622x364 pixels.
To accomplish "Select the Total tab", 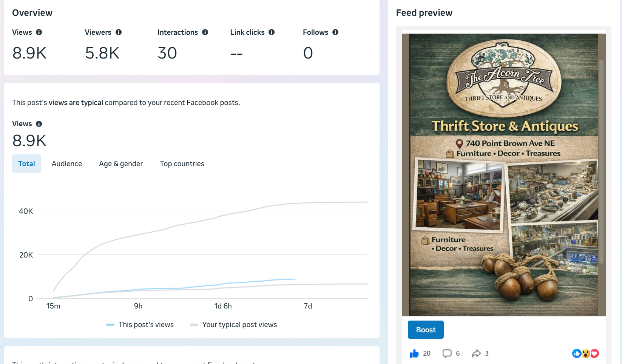I will click(26, 164).
